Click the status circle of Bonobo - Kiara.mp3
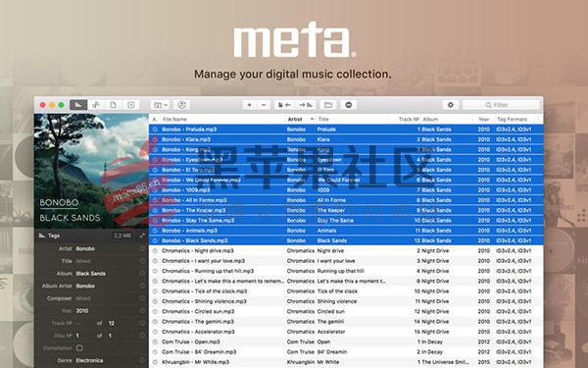The image size is (588, 368). tap(155, 139)
